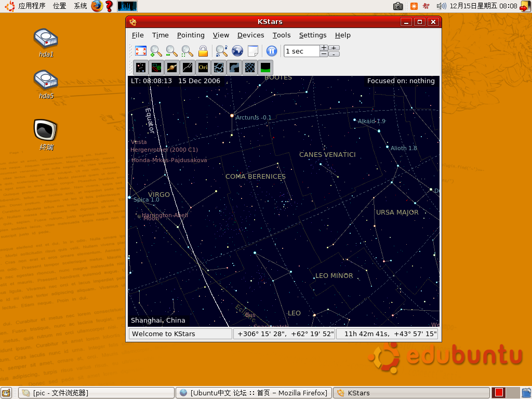Switch to Mozilla Firefox taskbar button
This screenshot has width=532, height=399.
(x=254, y=393)
